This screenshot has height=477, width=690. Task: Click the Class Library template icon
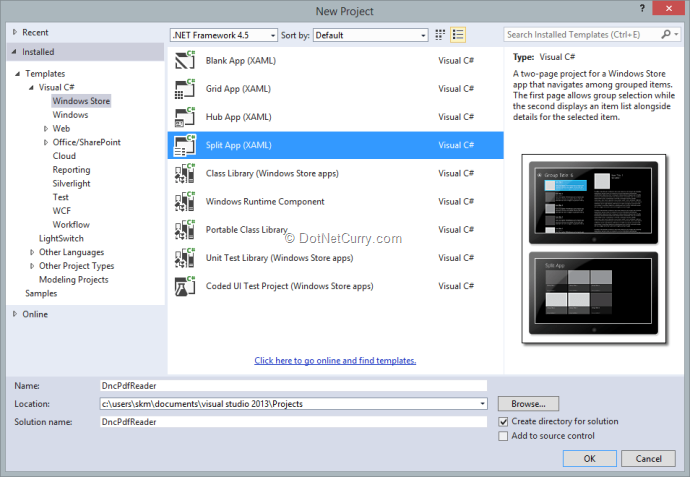(x=185, y=173)
